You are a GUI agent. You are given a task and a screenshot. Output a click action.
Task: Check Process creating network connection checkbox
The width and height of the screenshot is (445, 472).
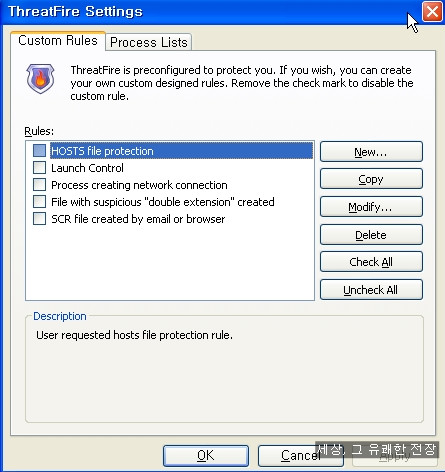pyautogui.click(x=39, y=184)
